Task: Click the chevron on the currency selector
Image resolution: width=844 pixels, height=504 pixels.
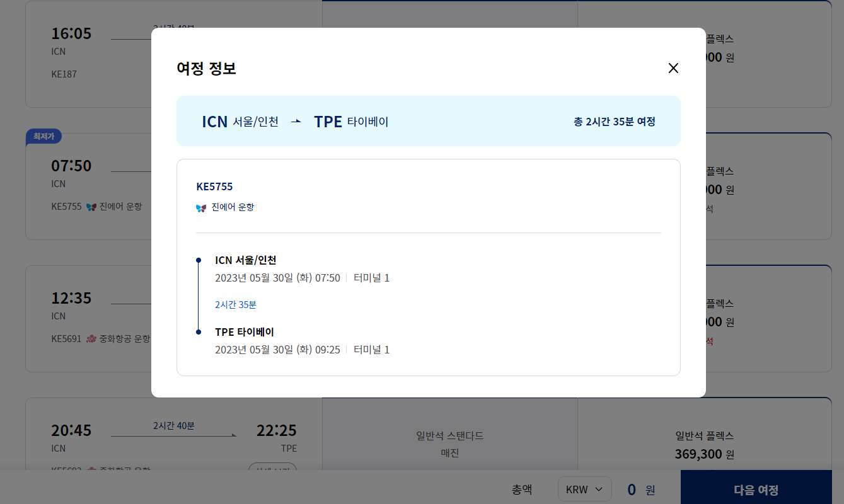Action: 598,489
